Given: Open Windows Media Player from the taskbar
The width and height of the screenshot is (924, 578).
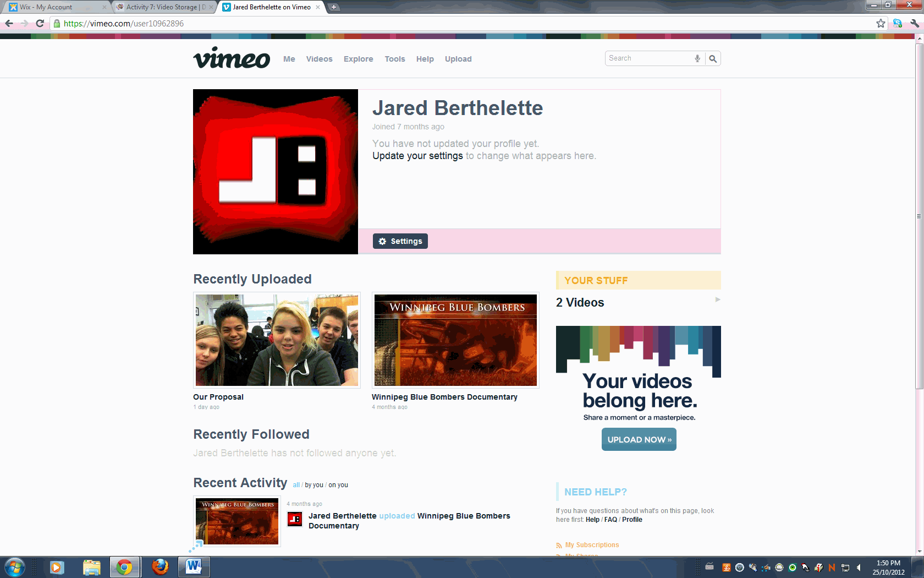Looking at the screenshot, I should [57, 567].
